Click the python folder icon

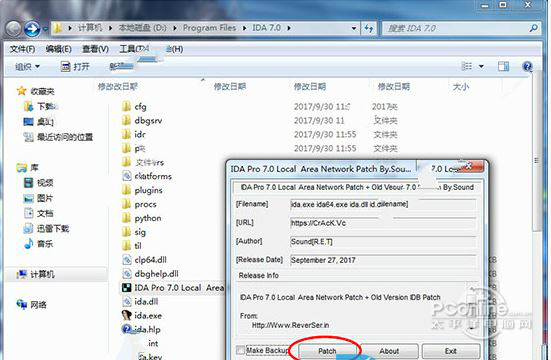click(x=126, y=218)
